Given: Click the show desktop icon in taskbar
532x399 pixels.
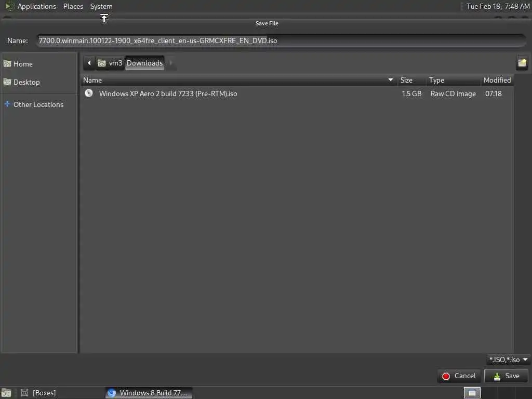Looking at the screenshot, I should (x=6, y=393).
